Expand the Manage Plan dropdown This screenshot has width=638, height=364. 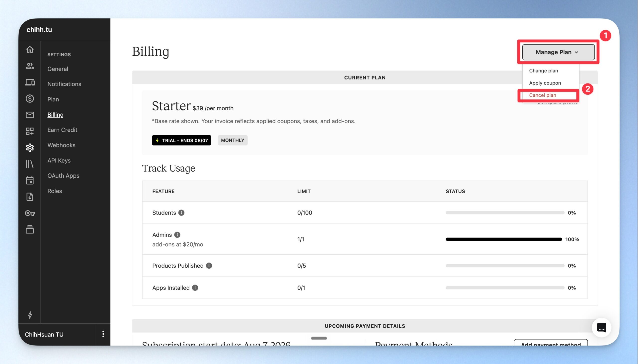[558, 52]
